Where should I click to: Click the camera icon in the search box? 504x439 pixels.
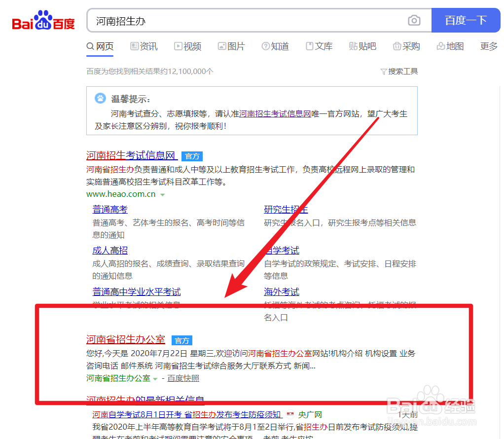pos(414,20)
